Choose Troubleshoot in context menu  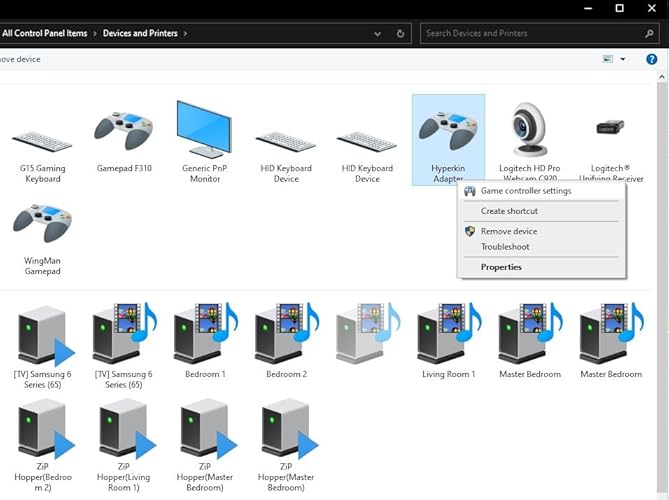[541, 247]
